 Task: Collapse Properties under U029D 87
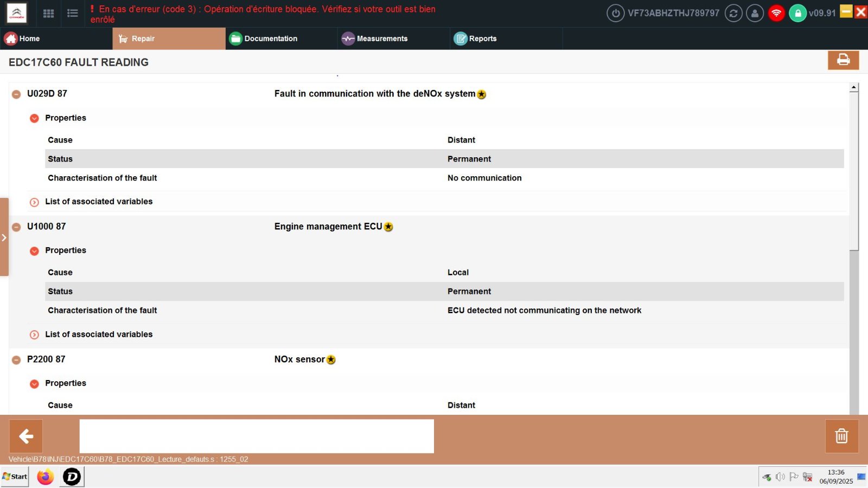[x=34, y=118]
